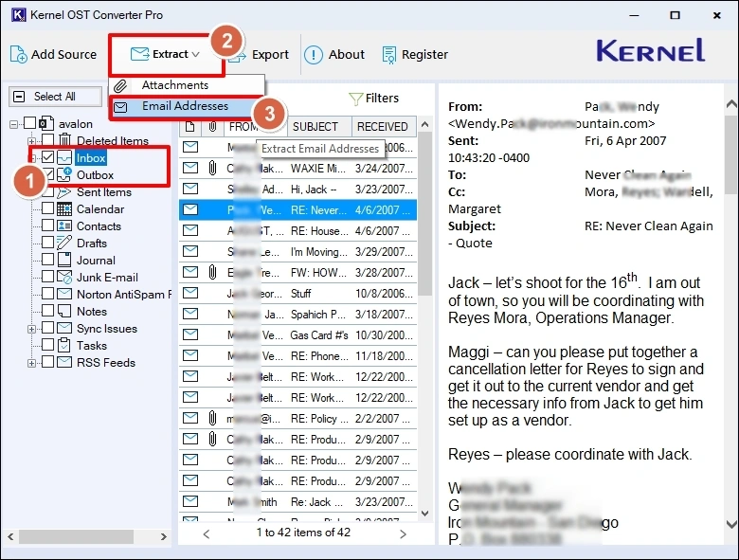The width and height of the screenshot is (739, 560).
Task: Collapse the avalon root node
Action: click(x=13, y=124)
